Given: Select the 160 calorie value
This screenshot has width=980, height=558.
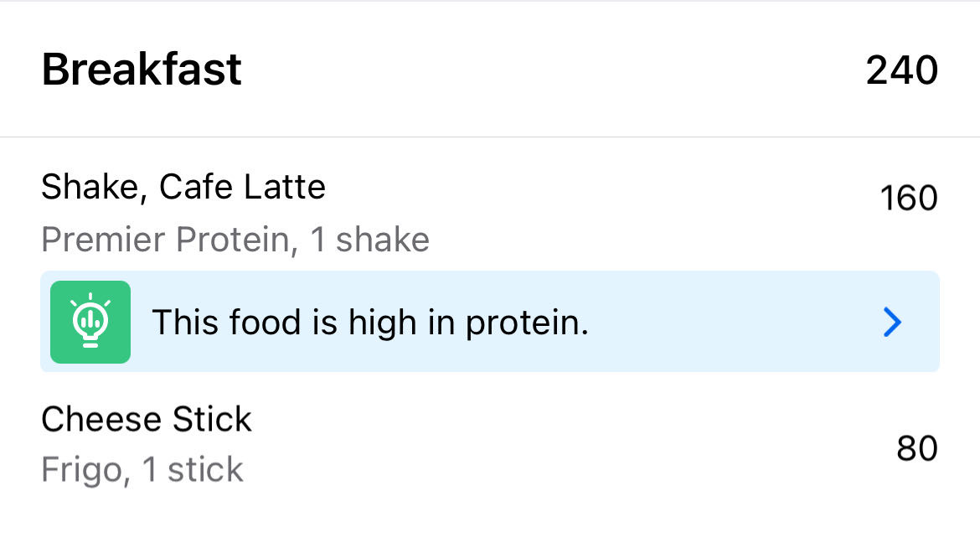Looking at the screenshot, I should (908, 198).
